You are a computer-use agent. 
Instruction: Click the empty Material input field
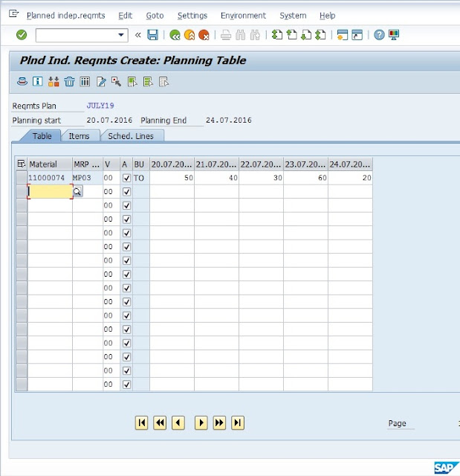pyautogui.click(x=50, y=192)
